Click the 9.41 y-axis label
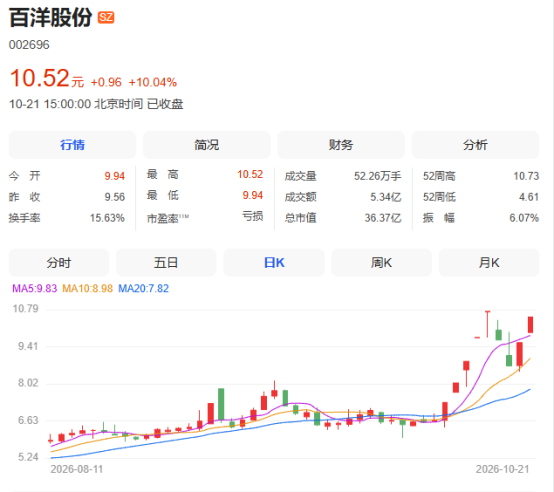This screenshot has height=492, width=554. pyautogui.click(x=28, y=346)
